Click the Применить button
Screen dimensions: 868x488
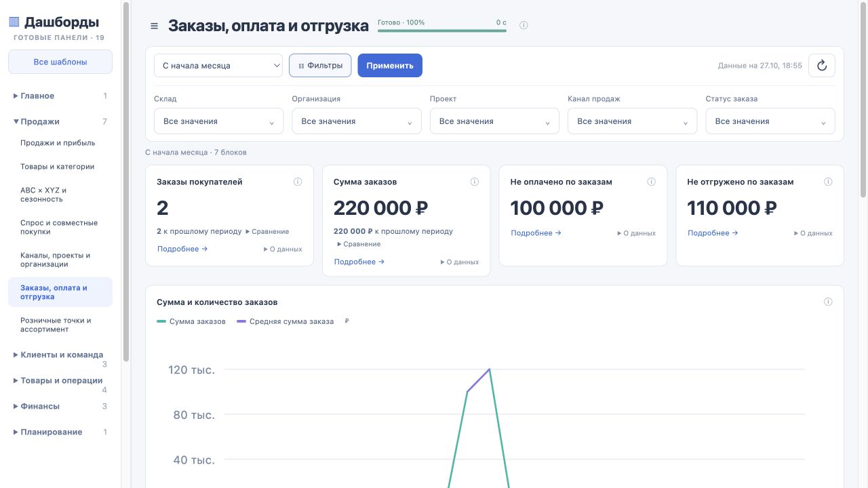[390, 66]
